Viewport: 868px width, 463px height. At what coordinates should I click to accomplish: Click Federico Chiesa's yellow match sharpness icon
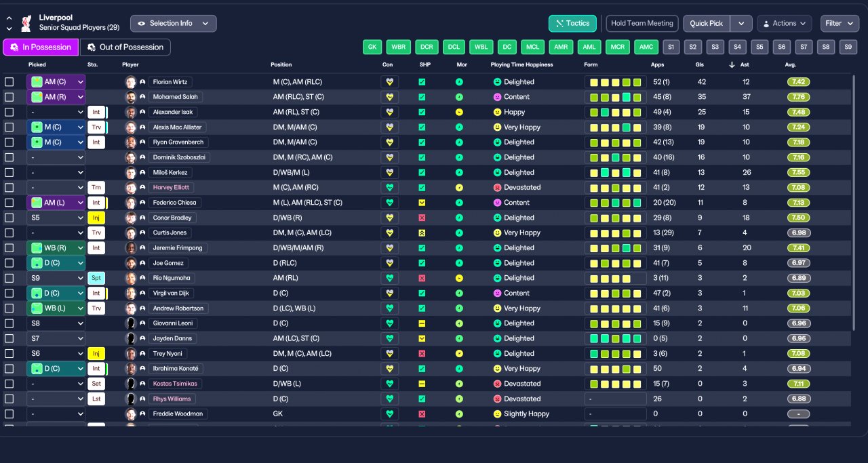tap(422, 203)
